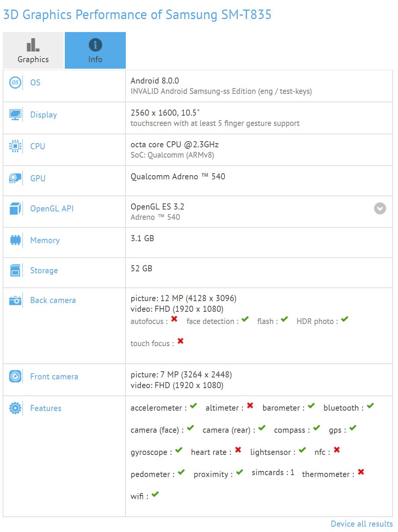This screenshot has height=532, width=398.
Task: Expand OpenGL ES 3.2 details chevron
Action: [380, 208]
